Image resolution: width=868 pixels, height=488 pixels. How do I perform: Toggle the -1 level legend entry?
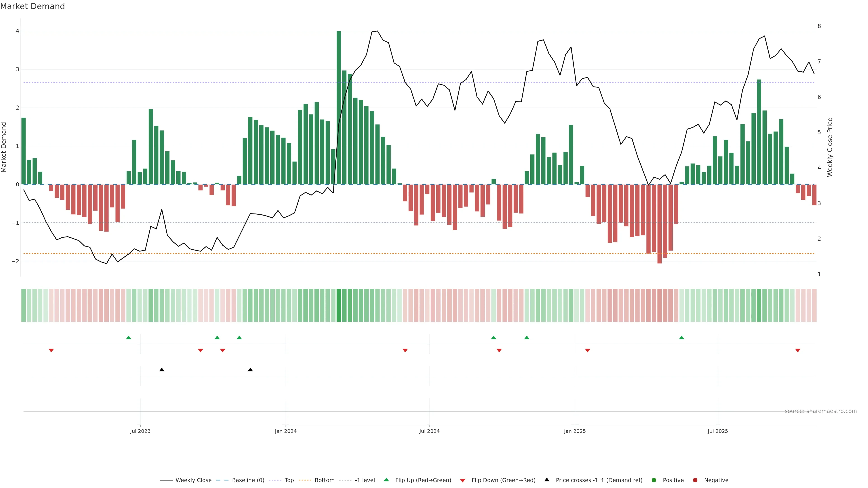point(365,480)
